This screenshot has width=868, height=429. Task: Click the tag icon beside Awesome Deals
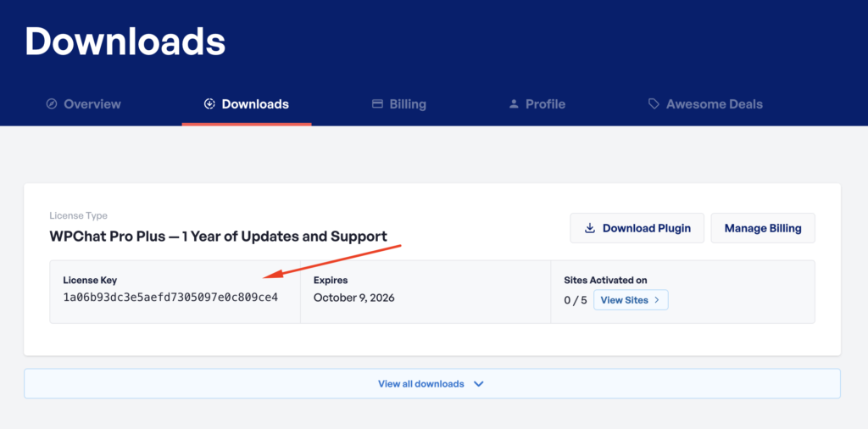[x=654, y=104]
